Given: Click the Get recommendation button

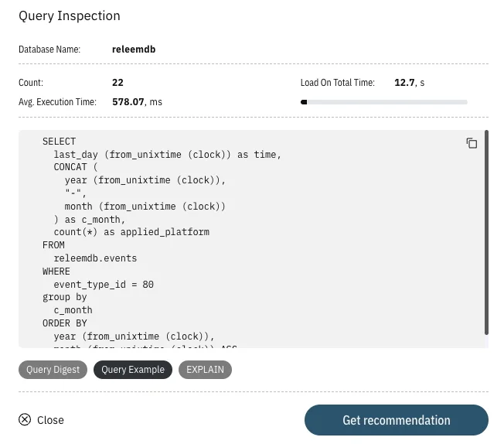Looking at the screenshot, I should click(397, 420).
